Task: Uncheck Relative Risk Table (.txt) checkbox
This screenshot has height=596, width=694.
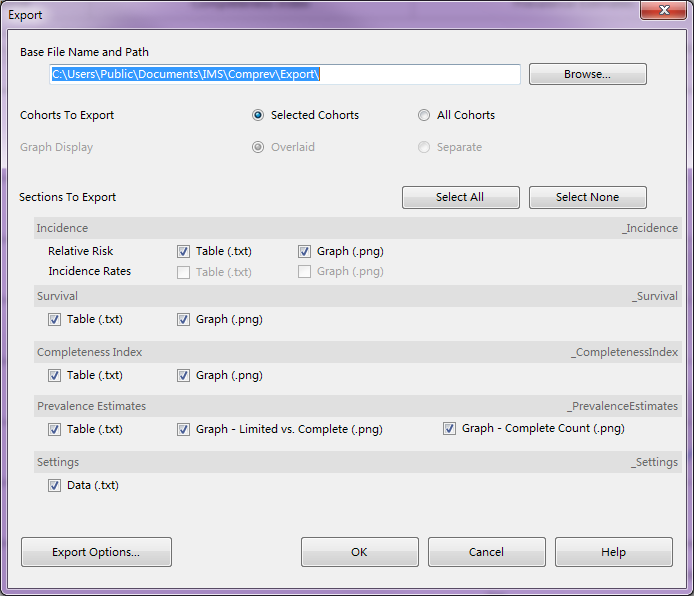Action: click(x=184, y=252)
